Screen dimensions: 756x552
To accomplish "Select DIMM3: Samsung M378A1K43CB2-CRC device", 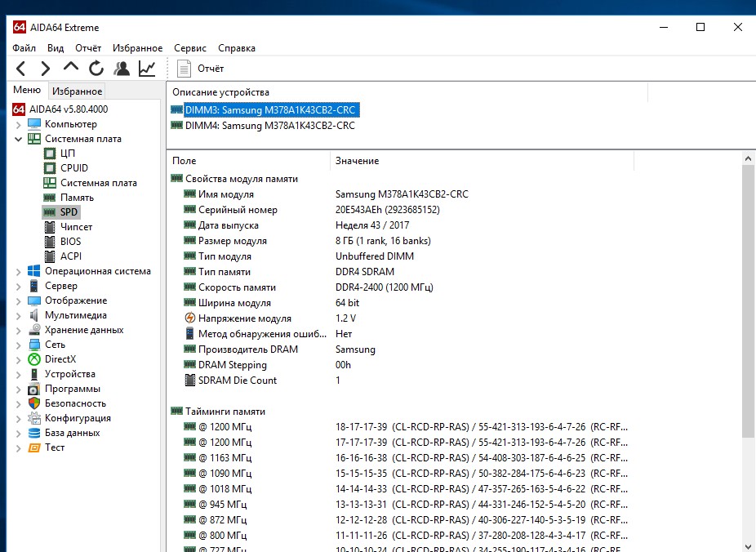I will click(x=270, y=110).
